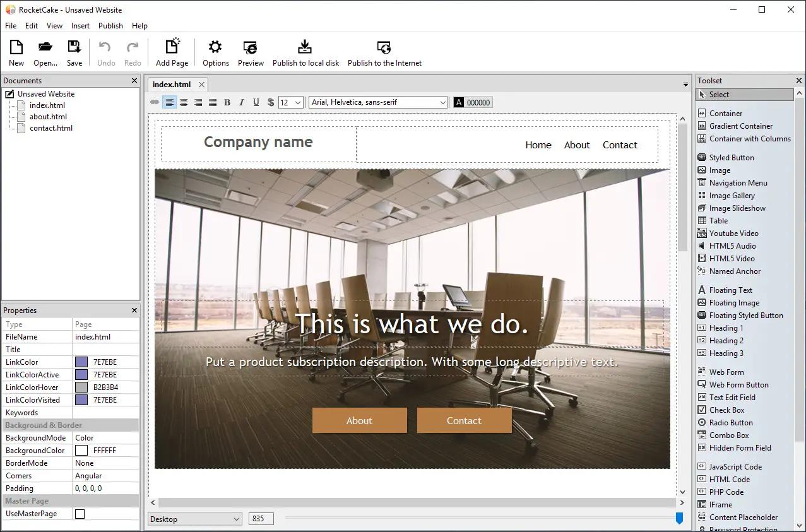Choose the Navigation Menu tool
Viewport: 806px width, 532px height.
738,183
